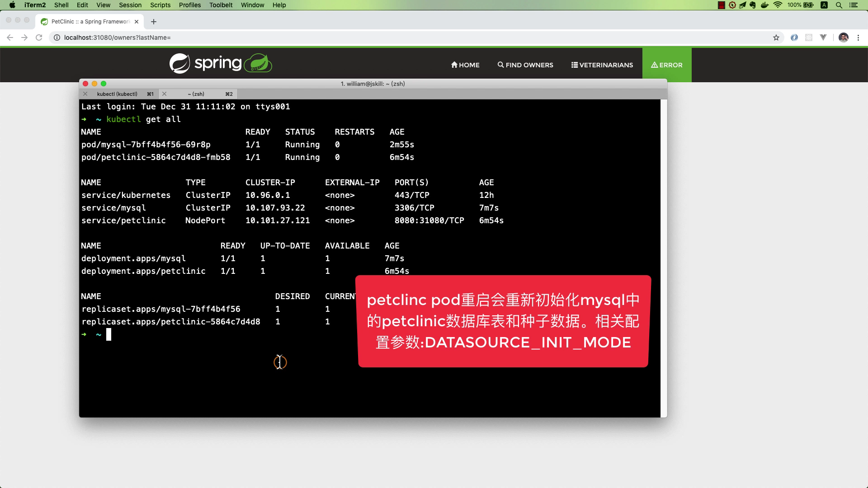Click the input source A icon
Viewport: 868px width, 488px height.
point(824,5)
